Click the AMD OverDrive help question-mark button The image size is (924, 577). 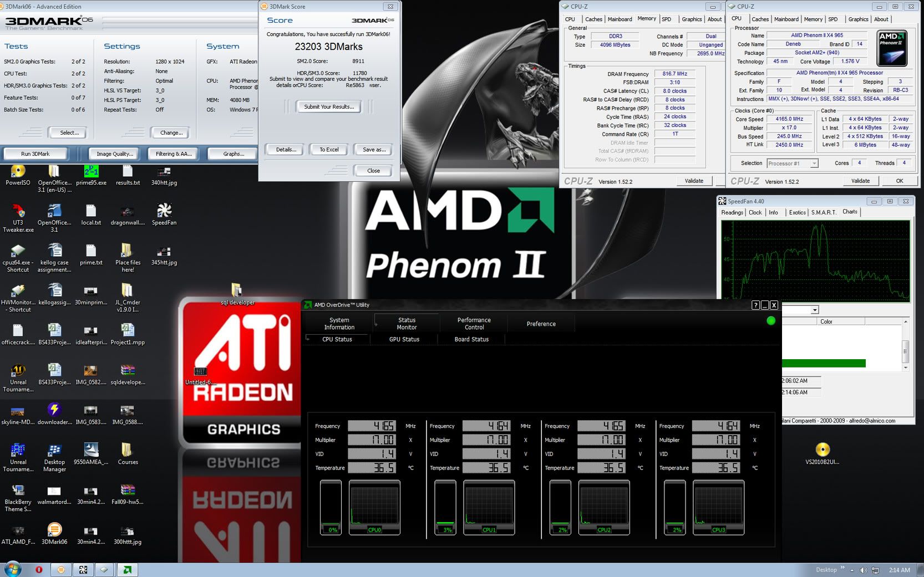pos(755,305)
